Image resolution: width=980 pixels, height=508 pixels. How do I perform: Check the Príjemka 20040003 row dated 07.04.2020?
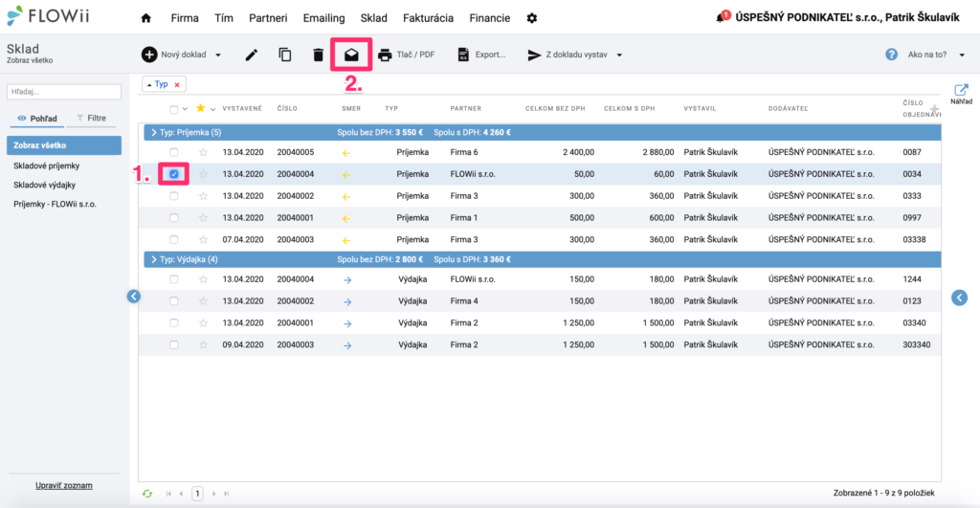click(x=174, y=240)
